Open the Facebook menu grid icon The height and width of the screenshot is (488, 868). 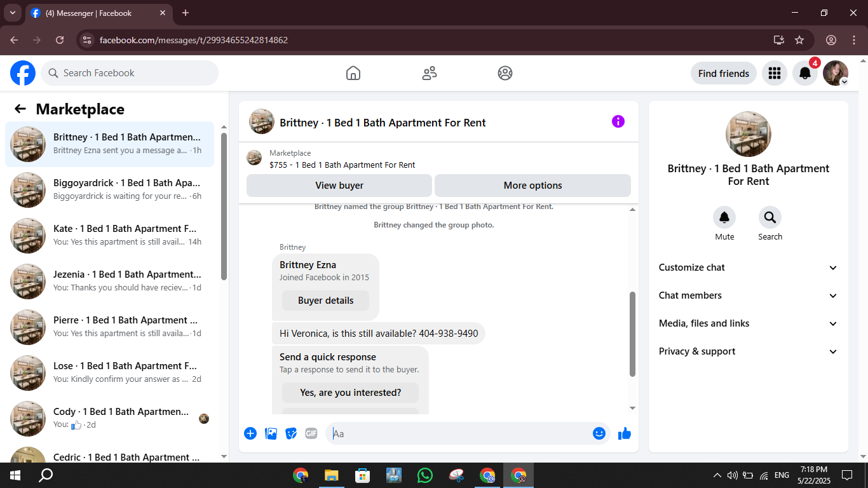pos(775,73)
